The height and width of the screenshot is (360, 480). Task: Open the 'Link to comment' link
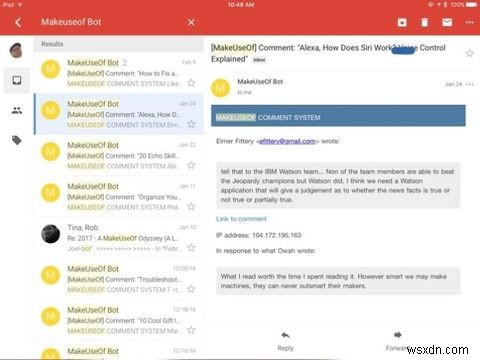click(x=241, y=219)
